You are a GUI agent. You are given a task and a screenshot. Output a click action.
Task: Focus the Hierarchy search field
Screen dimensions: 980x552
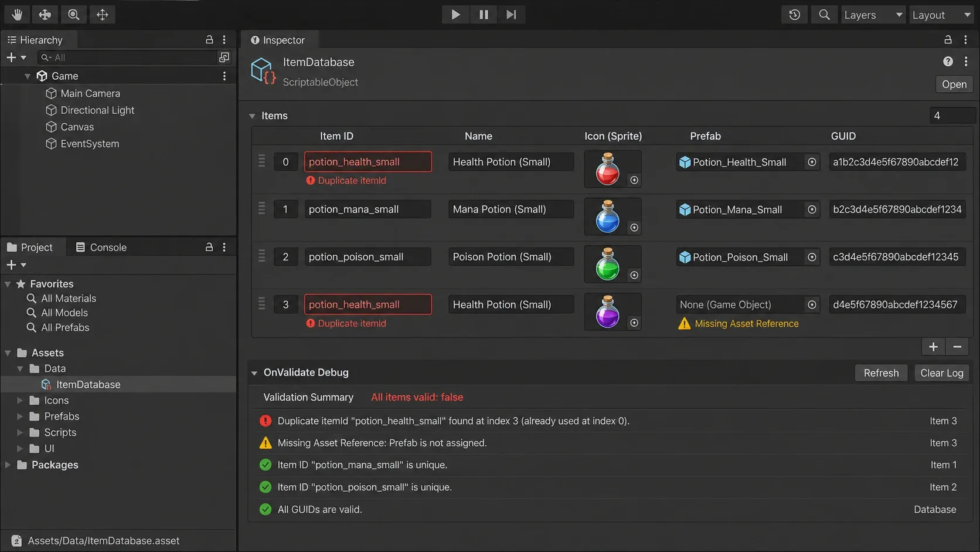coord(127,57)
